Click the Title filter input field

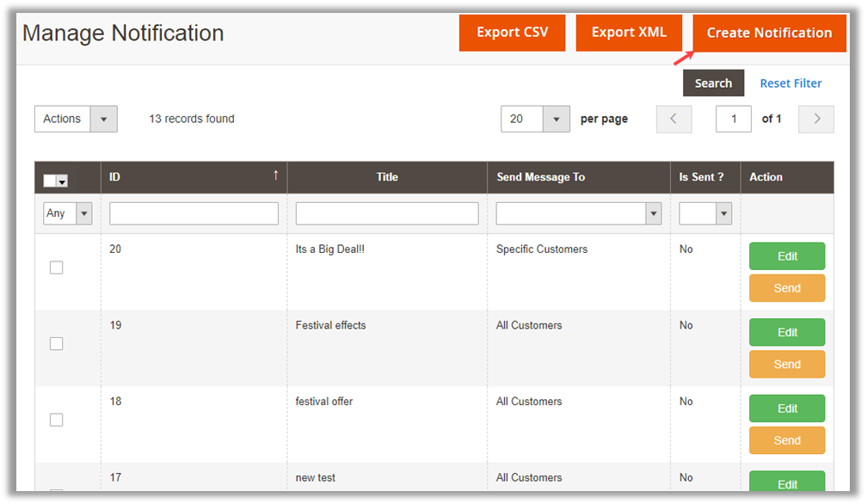point(386,213)
